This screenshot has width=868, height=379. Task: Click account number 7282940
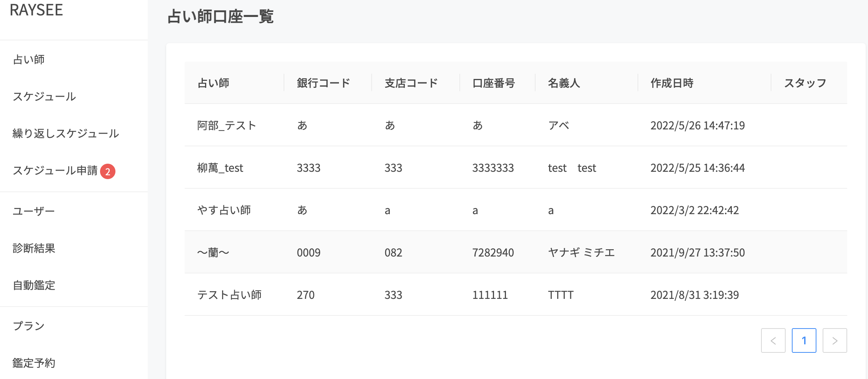pyautogui.click(x=493, y=252)
